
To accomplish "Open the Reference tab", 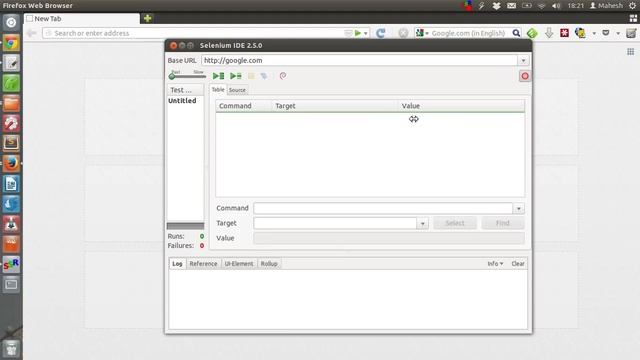I will pos(203,264).
